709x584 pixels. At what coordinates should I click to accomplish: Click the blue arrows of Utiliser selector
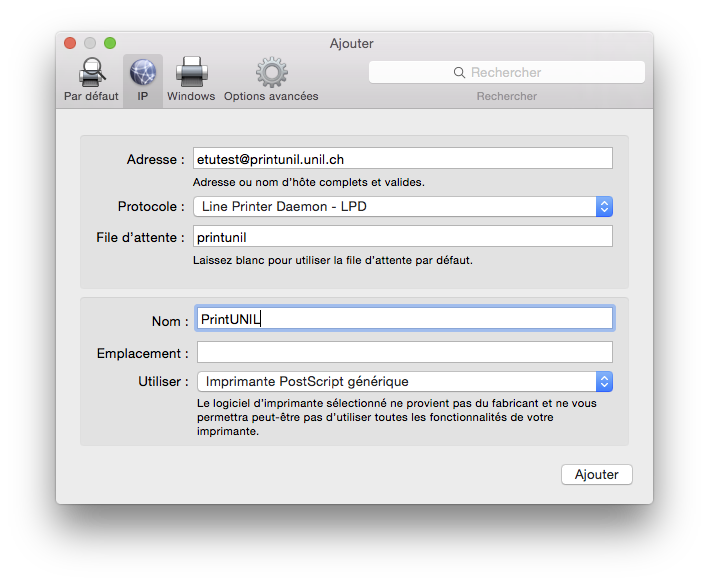604,382
